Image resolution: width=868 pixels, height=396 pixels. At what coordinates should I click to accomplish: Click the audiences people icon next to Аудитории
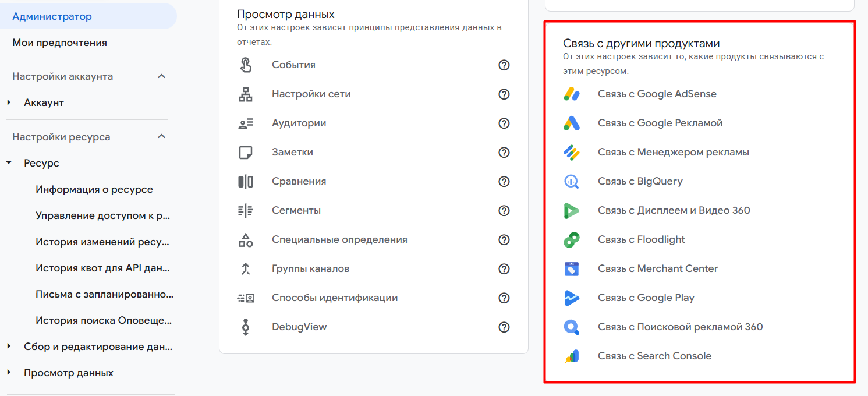[246, 123]
